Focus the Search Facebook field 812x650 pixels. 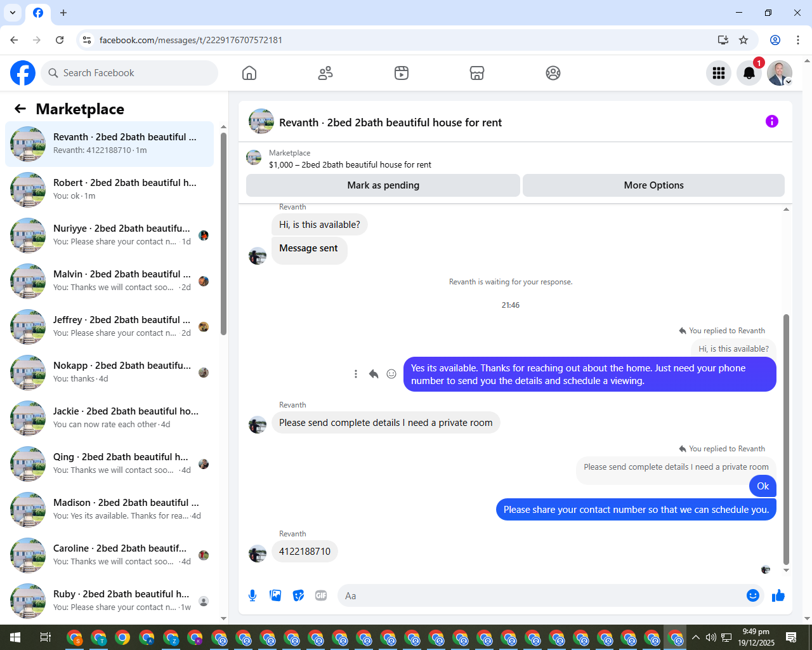coord(129,73)
